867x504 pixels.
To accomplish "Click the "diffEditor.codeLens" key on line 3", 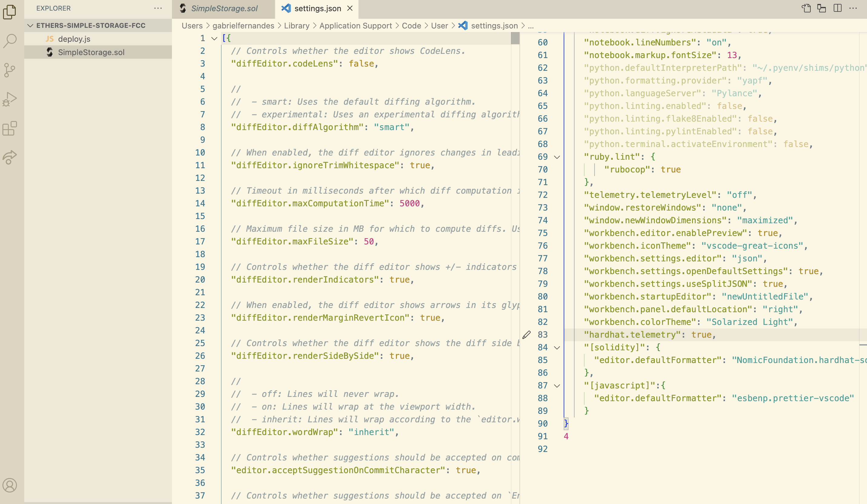I will click(x=285, y=64).
